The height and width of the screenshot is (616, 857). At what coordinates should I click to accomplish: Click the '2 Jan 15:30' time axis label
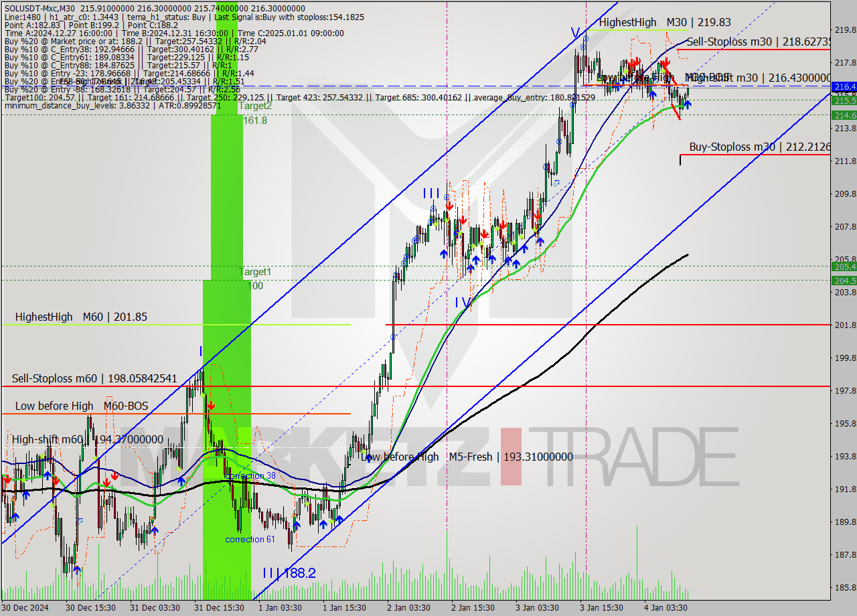click(x=473, y=608)
